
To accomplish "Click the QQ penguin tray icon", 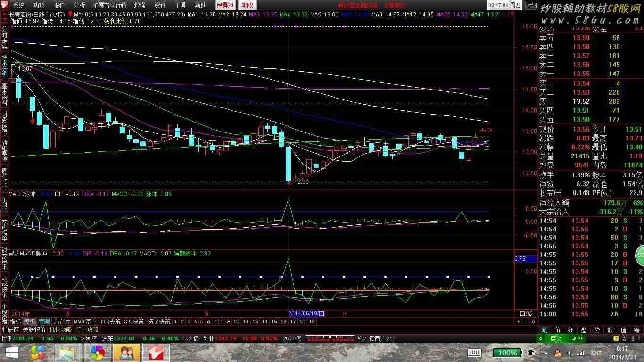I will click(x=558, y=353).
